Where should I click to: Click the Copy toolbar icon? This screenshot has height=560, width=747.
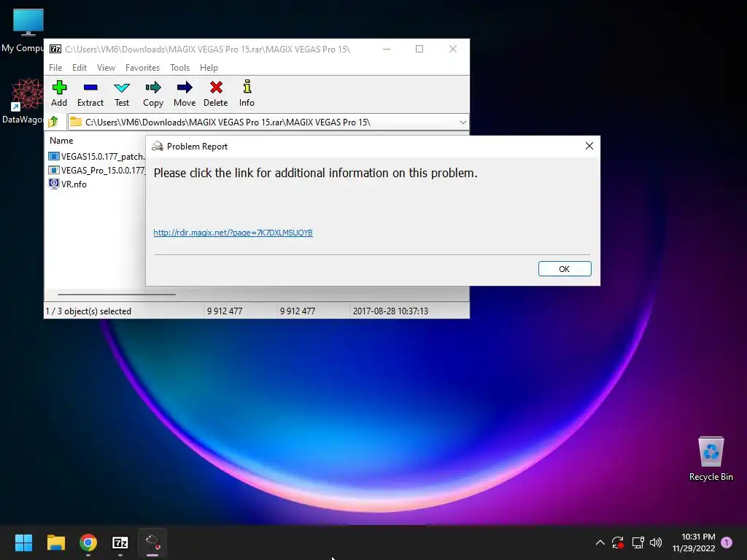coord(153,93)
